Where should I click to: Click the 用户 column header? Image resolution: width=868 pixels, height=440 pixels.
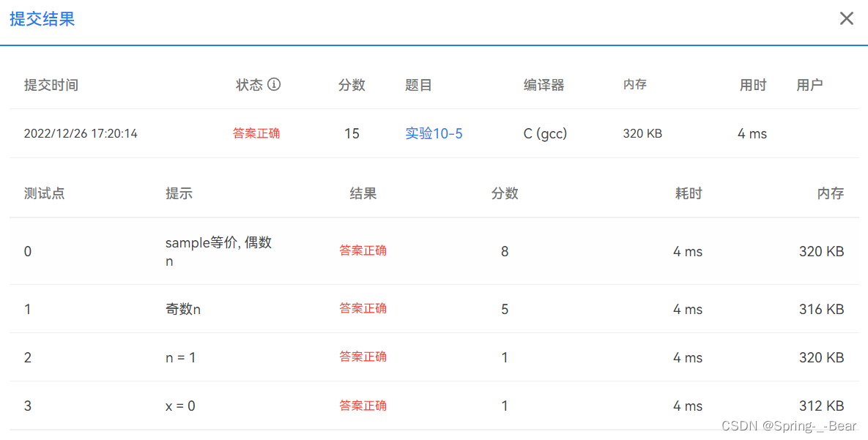(809, 84)
